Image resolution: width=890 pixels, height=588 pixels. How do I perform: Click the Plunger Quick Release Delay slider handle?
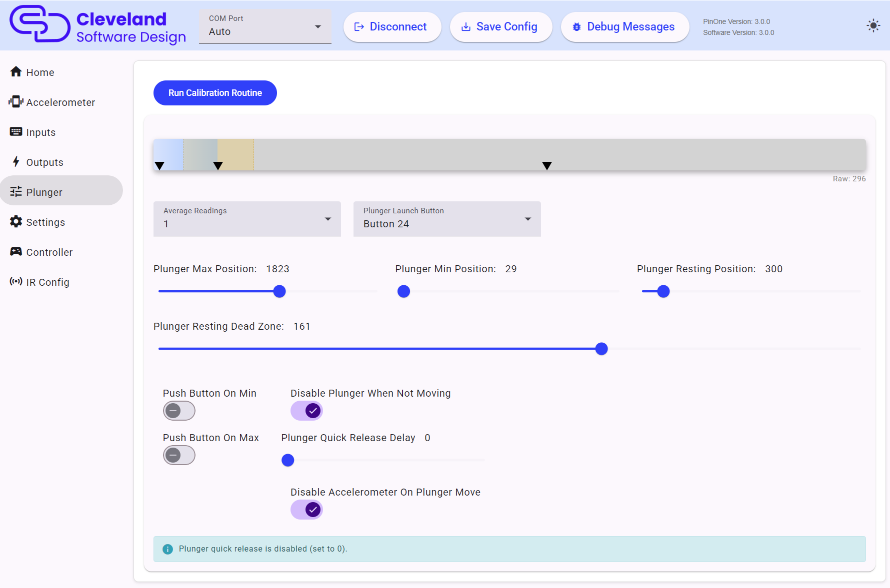288,460
